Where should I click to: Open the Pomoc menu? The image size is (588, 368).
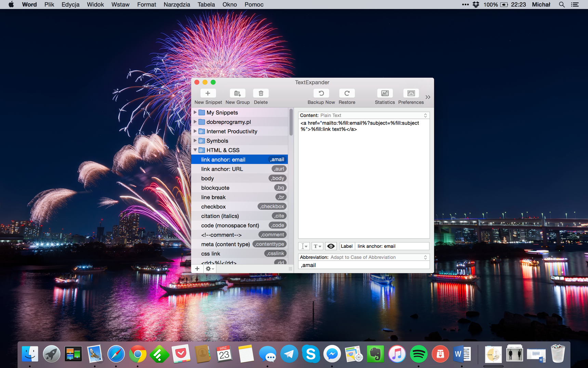pyautogui.click(x=254, y=4)
